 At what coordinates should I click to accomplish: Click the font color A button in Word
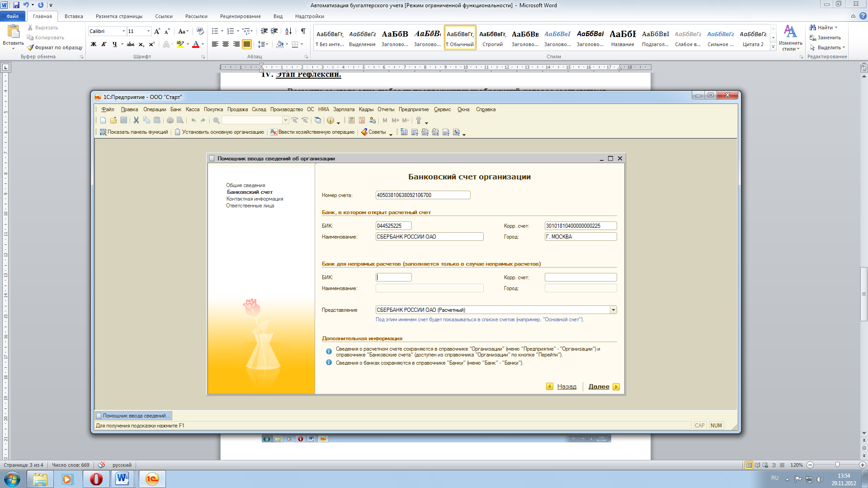(x=196, y=44)
